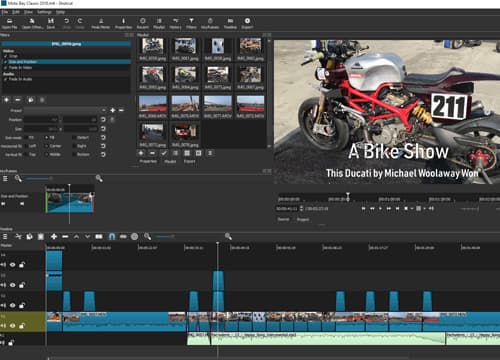Append clip to timeline with plus icon
This screenshot has width=500, height=360.
pyautogui.click(x=54, y=236)
